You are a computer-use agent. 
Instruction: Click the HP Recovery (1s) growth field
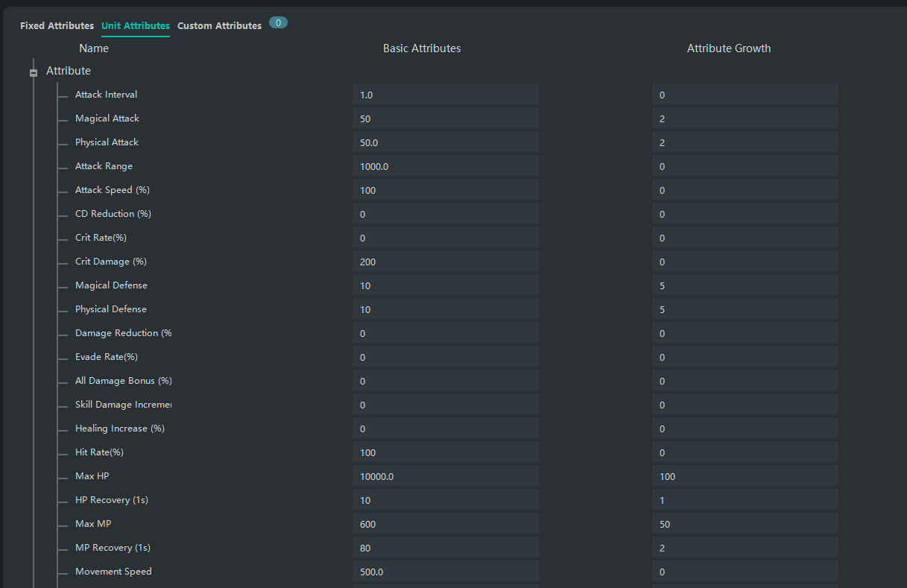(745, 500)
